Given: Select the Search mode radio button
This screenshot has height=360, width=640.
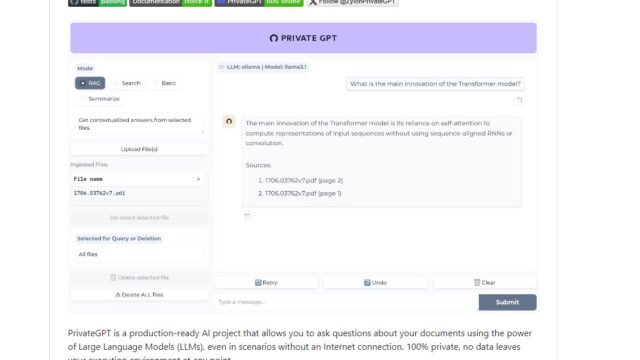Looking at the screenshot, I should [x=116, y=83].
